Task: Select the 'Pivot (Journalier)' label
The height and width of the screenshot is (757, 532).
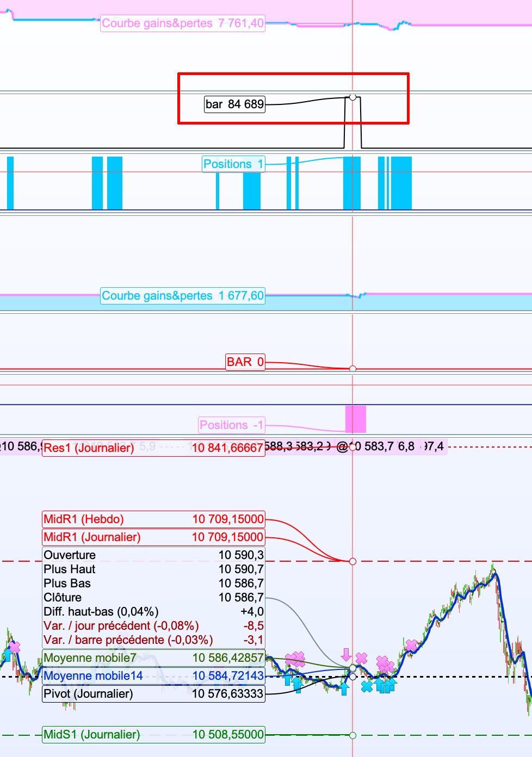Action: (153, 694)
